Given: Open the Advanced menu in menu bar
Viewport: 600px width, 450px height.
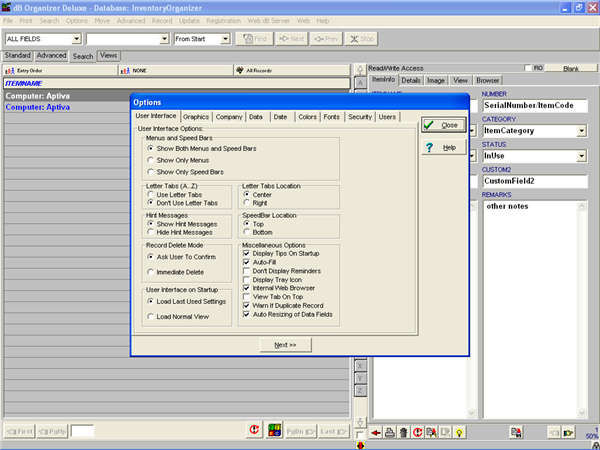Looking at the screenshot, I should pyautogui.click(x=131, y=21).
